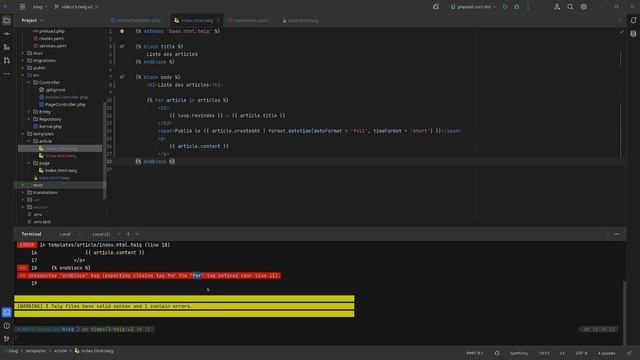Select the Local (2) terminal tab
The height and width of the screenshot is (360, 640).
pyautogui.click(x=101, y=234)
